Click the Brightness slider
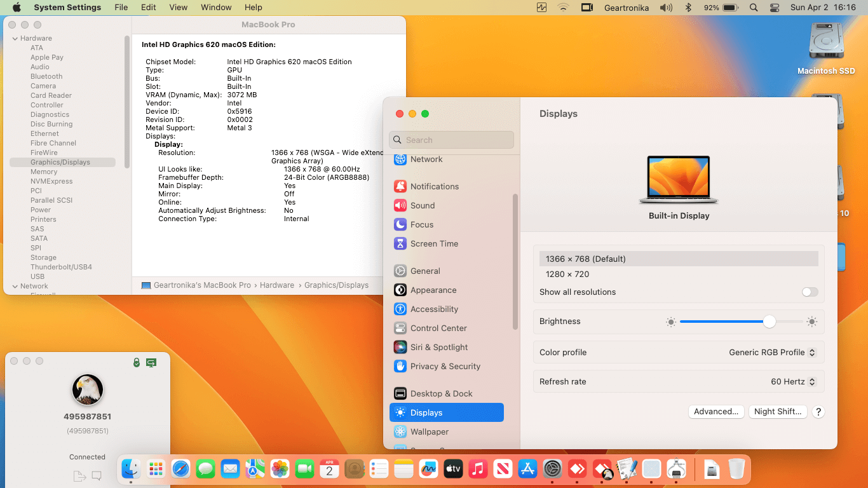Screen dimensions: 868x488 (x=742, y=322)
